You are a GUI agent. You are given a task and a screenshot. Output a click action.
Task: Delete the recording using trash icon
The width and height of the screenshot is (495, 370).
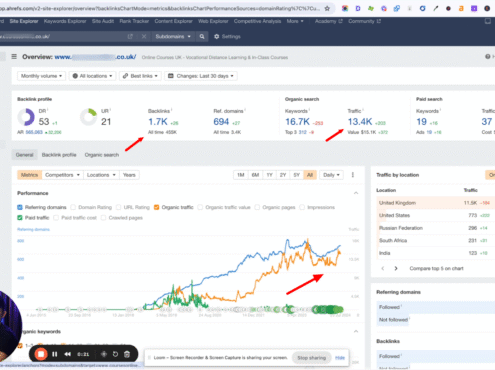[x=127, y=354]
